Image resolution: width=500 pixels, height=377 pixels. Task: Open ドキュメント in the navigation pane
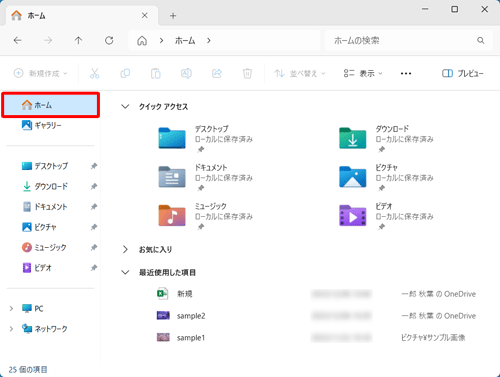pyautogui.click(x=44, y=207)
